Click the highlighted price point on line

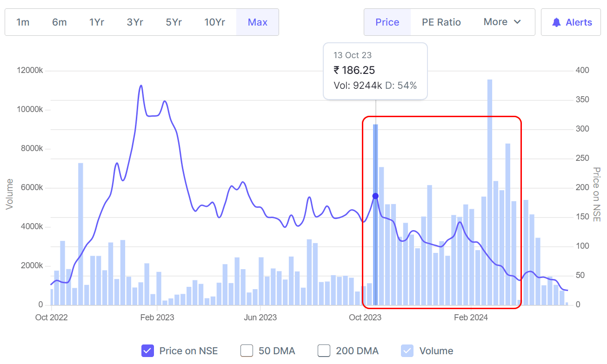[x=375, y=196]
